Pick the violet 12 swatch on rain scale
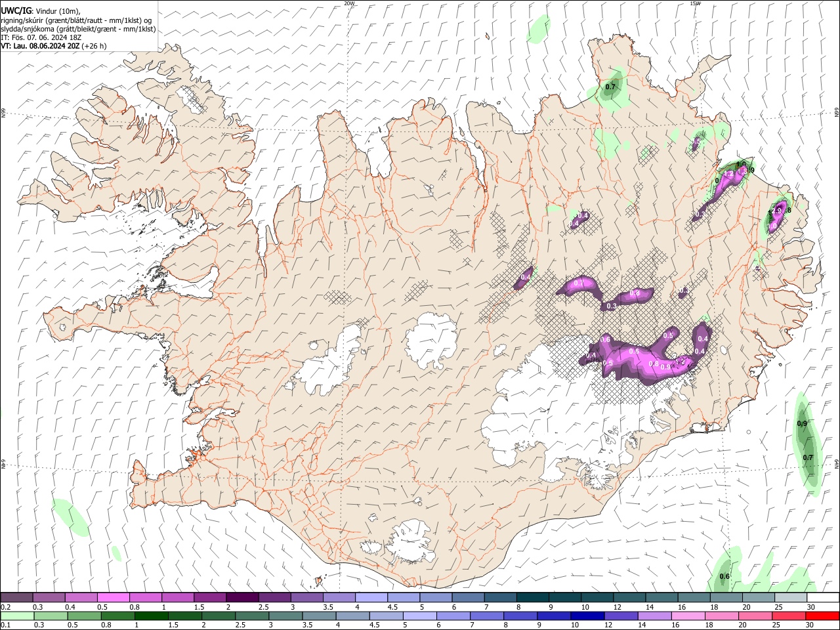Viewport: 840px width, 630px height. coord(621,616)
